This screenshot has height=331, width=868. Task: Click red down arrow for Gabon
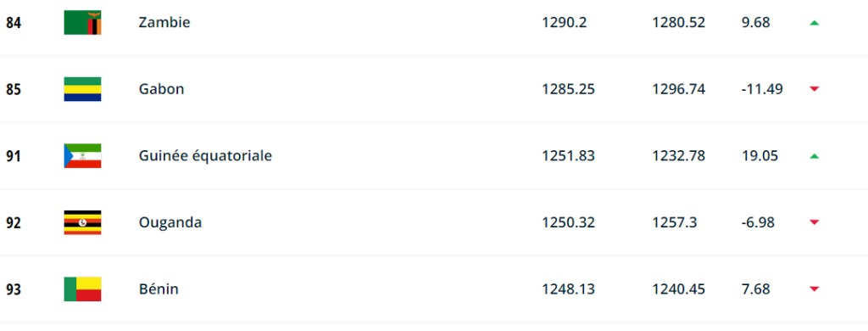click(x=814, y=89)
